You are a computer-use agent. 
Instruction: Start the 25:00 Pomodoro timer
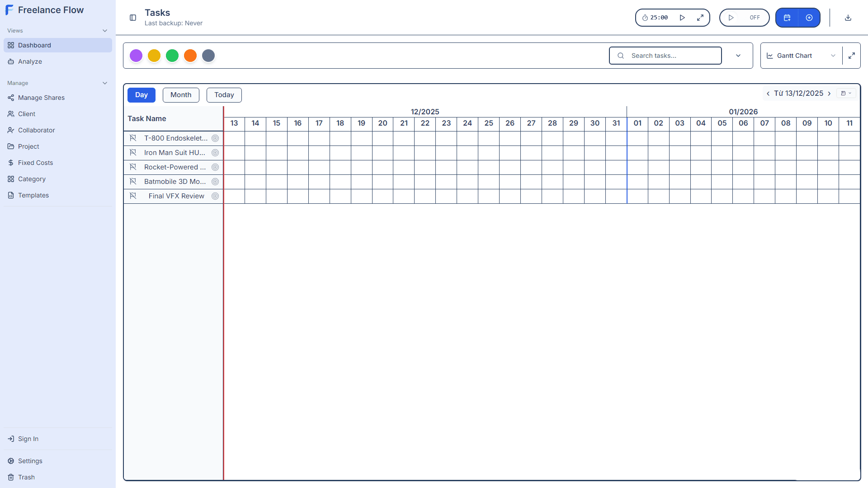click(682, 18)
